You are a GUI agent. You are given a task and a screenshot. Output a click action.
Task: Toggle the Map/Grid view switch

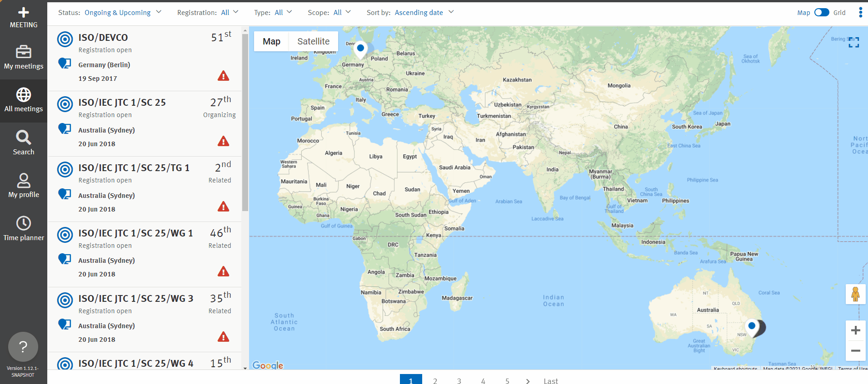point(821,12)
